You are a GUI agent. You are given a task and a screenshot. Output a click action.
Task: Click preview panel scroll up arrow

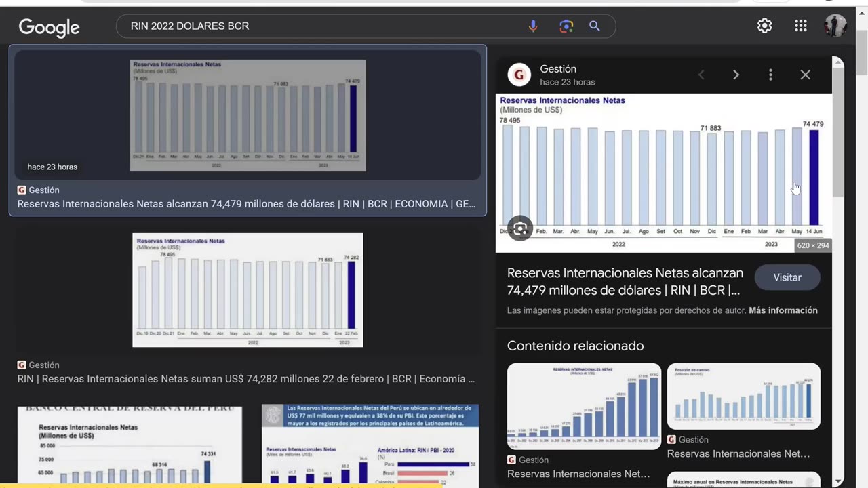838,62
